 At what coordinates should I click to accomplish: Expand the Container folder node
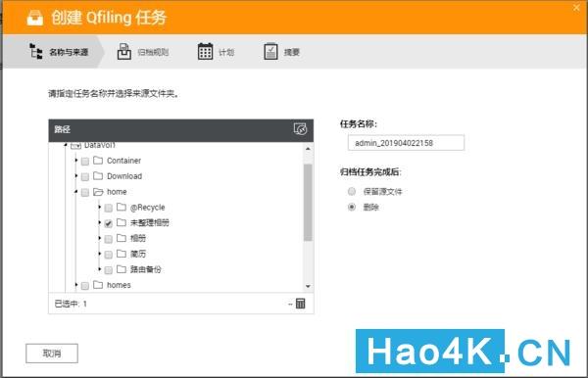[76, 161]
